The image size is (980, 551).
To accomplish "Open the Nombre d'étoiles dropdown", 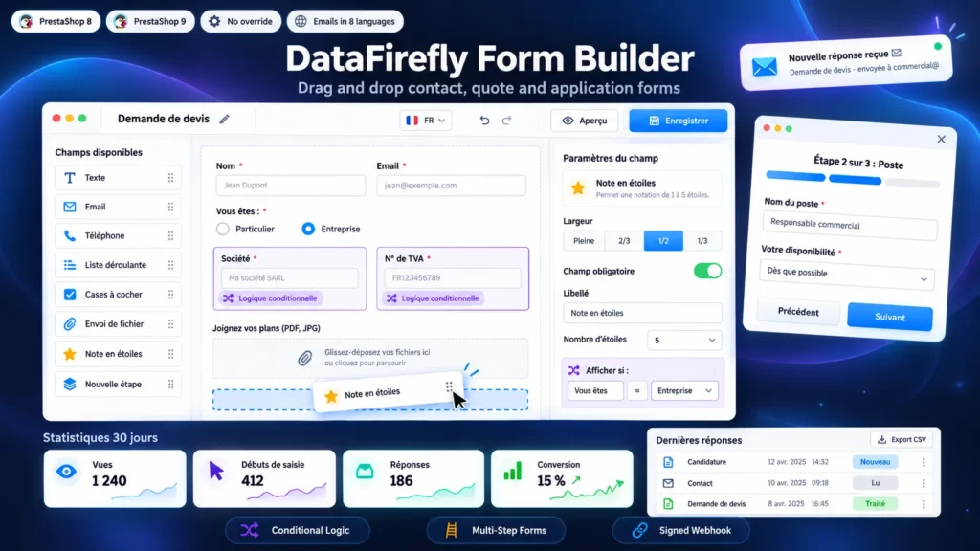I will tap(684, 340).
